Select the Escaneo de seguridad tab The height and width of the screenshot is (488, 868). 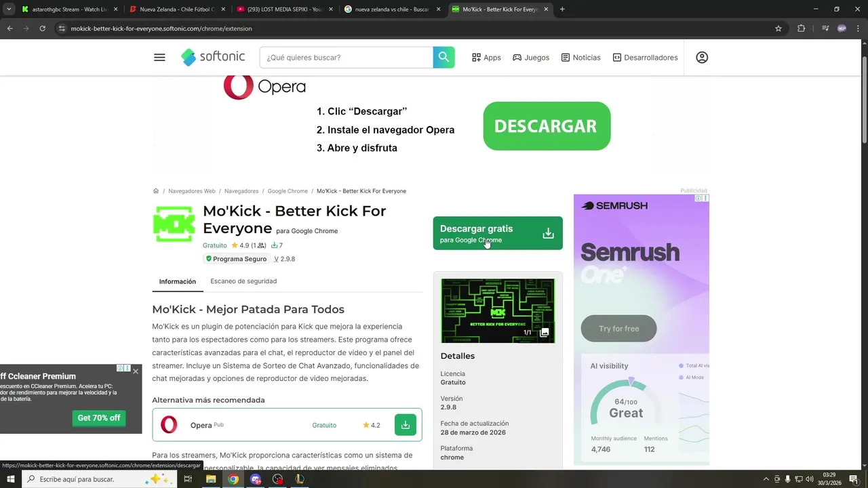243,281
